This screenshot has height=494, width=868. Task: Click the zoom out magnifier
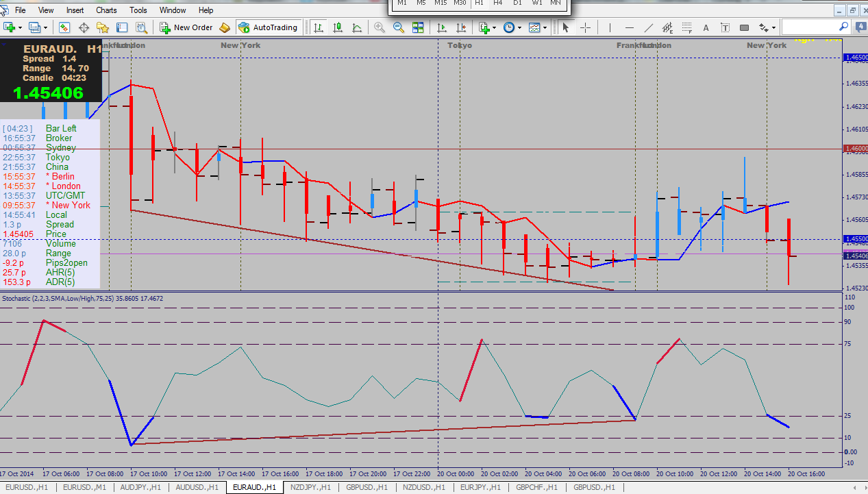click(x=398, y=27)
